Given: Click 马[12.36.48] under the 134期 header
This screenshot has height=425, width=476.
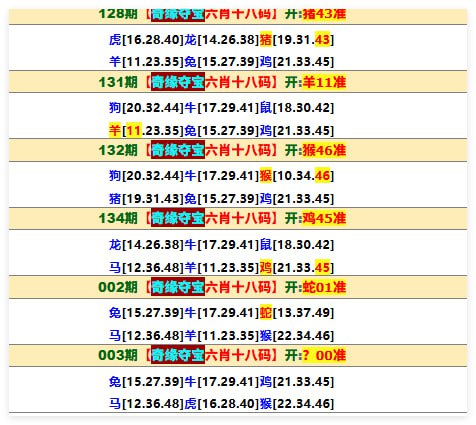Looking at the screenshot, I should click(x=146, y=267).
